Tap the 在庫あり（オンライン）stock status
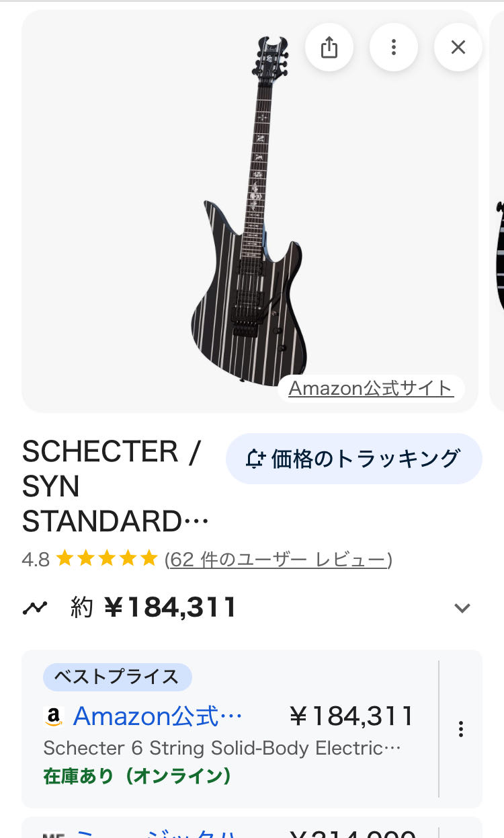 tap(137, 776)
